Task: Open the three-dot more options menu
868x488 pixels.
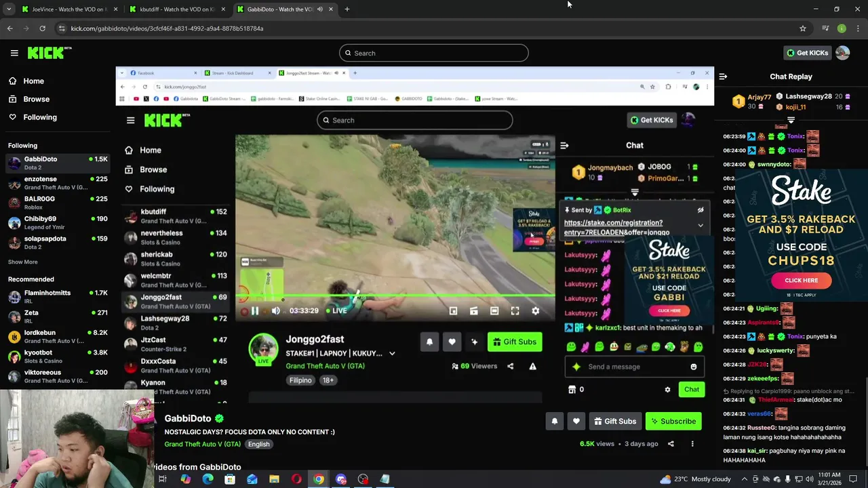Action: click(x=692, y=444)
